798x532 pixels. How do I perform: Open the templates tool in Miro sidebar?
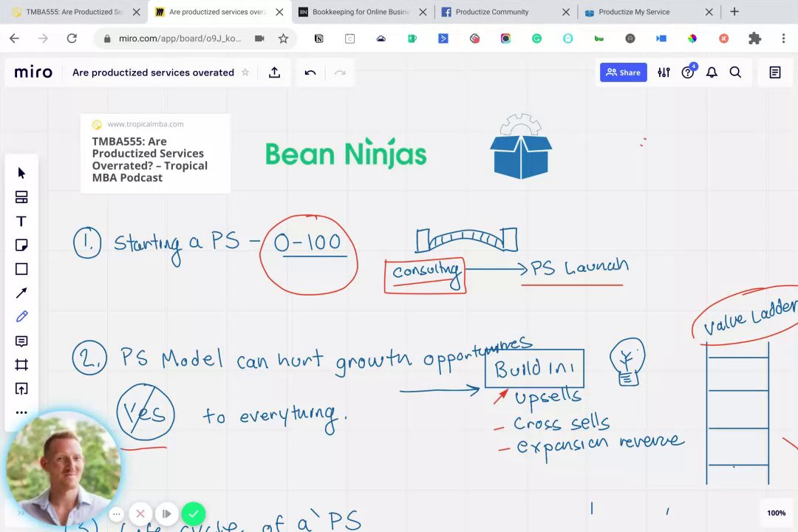pyautogui.click(x=21, y=197)
